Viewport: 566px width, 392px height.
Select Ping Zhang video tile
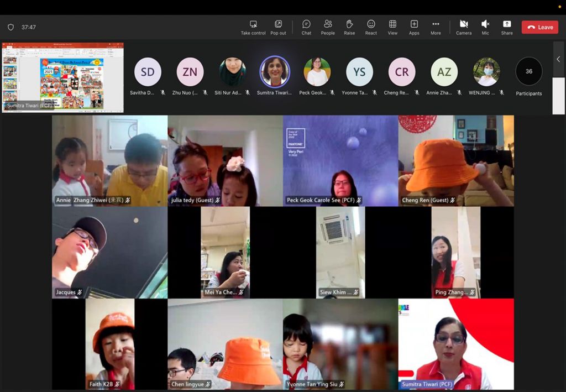click(x=456, y=253)
